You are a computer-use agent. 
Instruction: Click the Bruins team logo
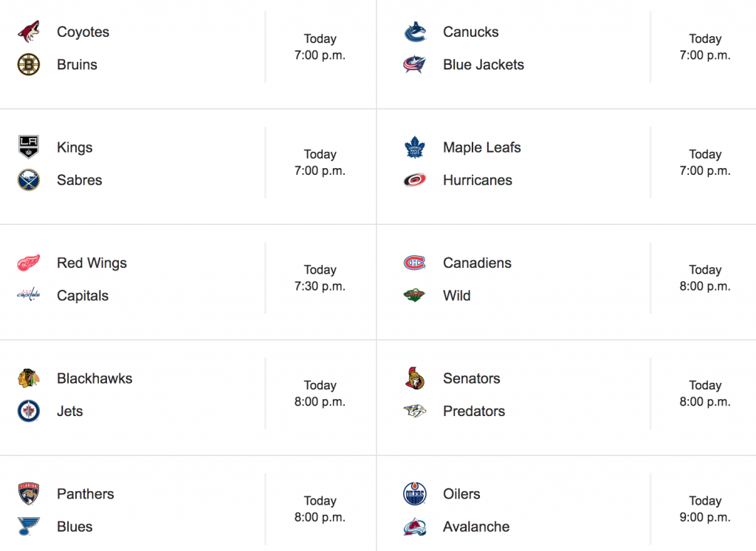click(29, 64)
